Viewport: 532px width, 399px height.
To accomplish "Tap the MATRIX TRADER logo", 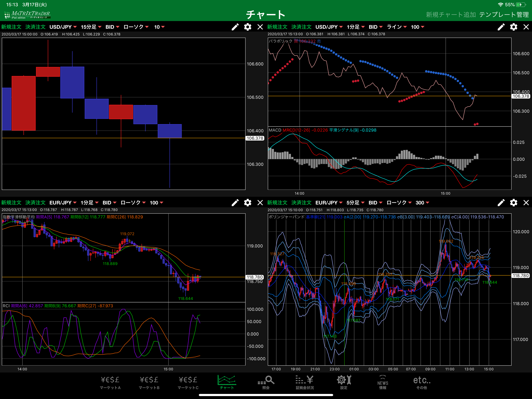I will [x=27, y=15].
